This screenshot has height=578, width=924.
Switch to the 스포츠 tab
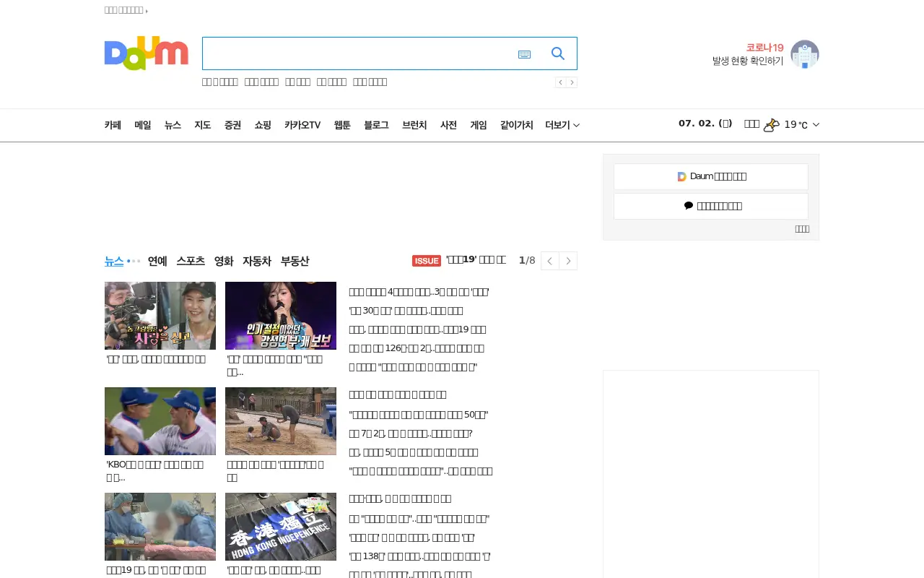[191, 261]
